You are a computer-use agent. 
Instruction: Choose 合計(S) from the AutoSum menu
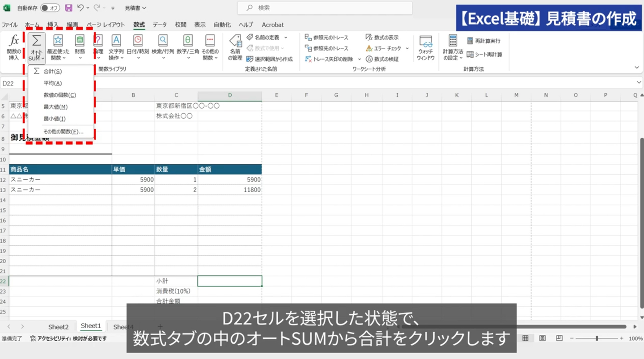tap(61, 71)
